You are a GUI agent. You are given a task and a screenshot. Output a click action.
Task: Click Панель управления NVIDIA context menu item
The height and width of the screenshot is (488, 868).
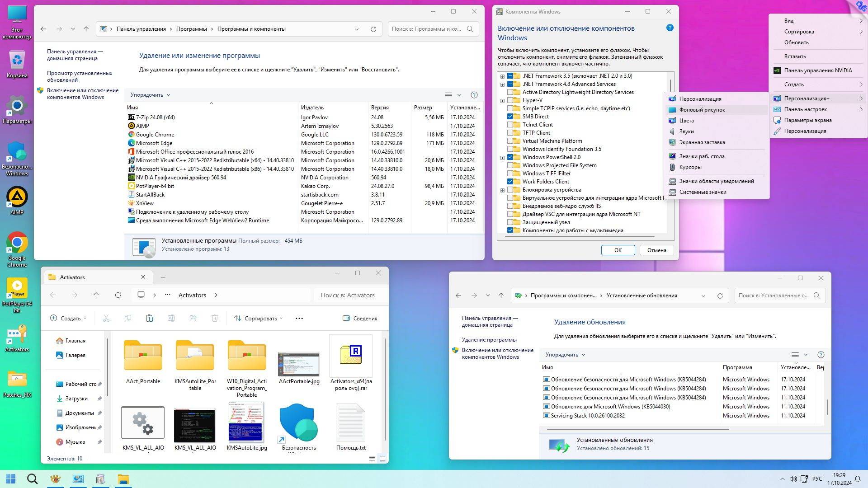click(x=817, y=70)
